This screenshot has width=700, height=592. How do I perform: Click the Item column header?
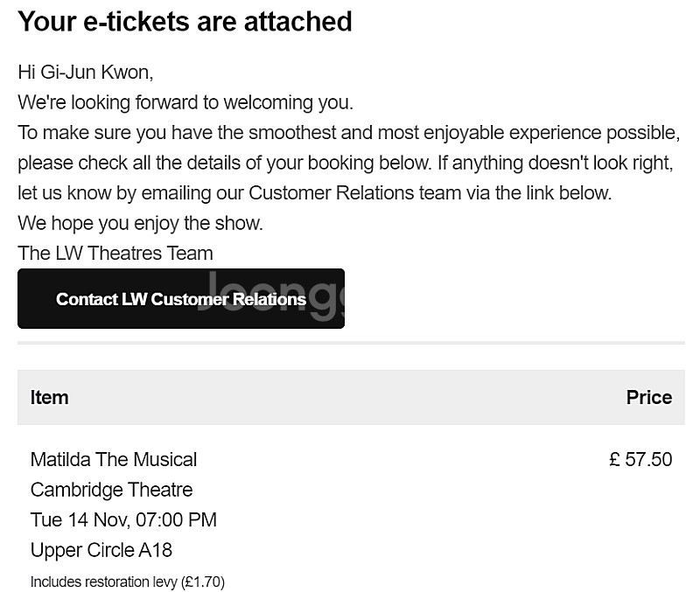49,397
